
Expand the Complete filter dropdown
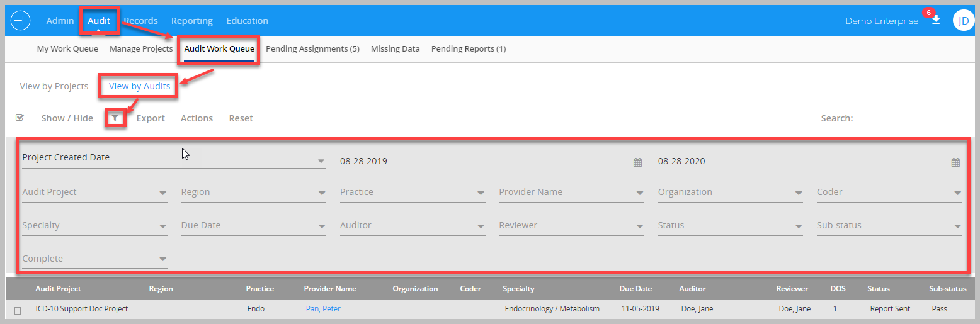click(94, 259)
